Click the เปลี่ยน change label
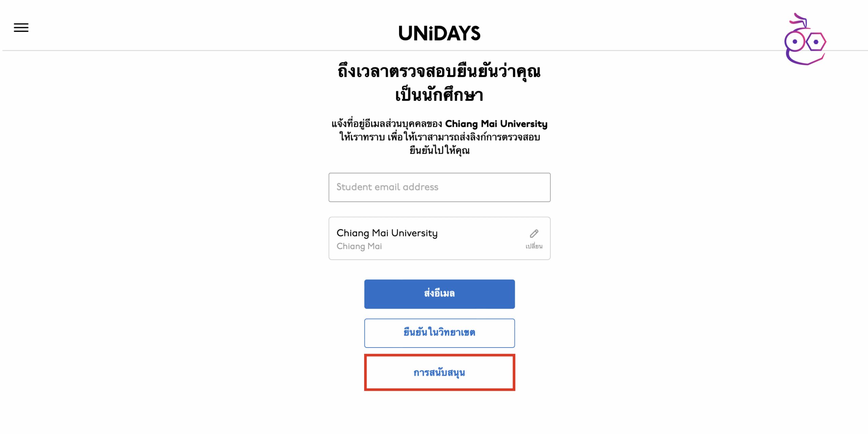868x434 pixels. coord(534,246)
